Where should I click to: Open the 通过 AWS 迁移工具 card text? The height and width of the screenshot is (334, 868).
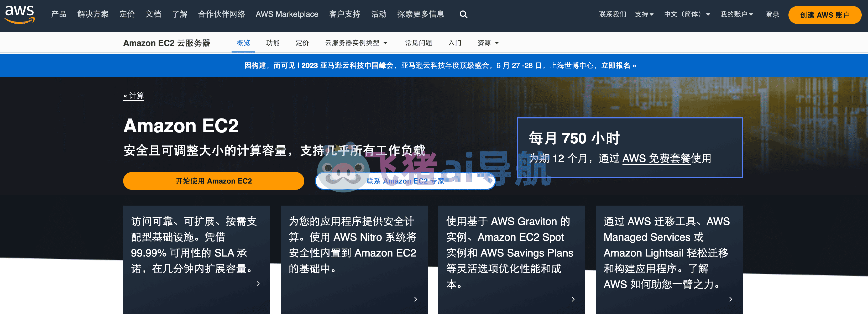pyautogui.click(x=667, y=253)
